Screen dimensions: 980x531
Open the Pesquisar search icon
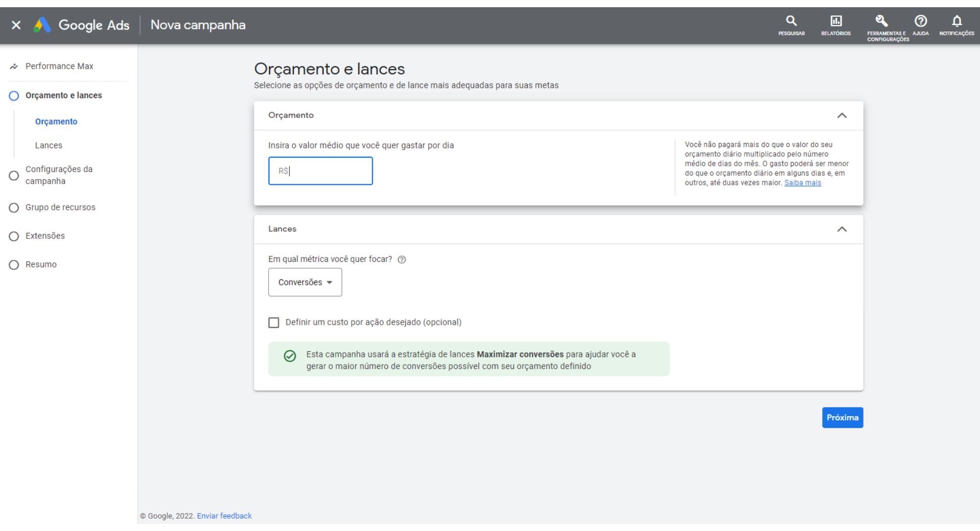click(x=791, y=21)
